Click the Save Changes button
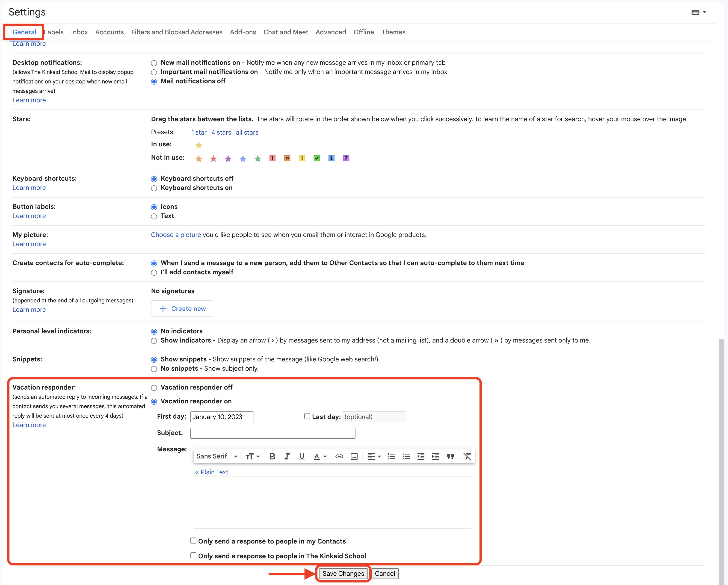Screen dimensions: 728x585 pos(343,573)
